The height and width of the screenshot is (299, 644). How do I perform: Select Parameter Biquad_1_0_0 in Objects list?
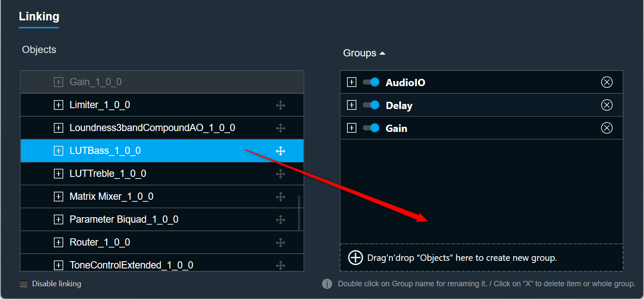[x=162, y=219]
